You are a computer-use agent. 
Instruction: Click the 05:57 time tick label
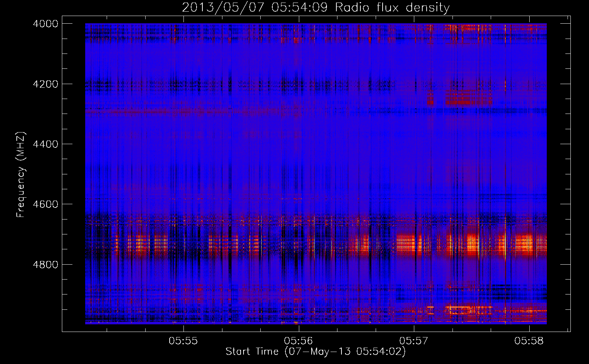(414, 341)
